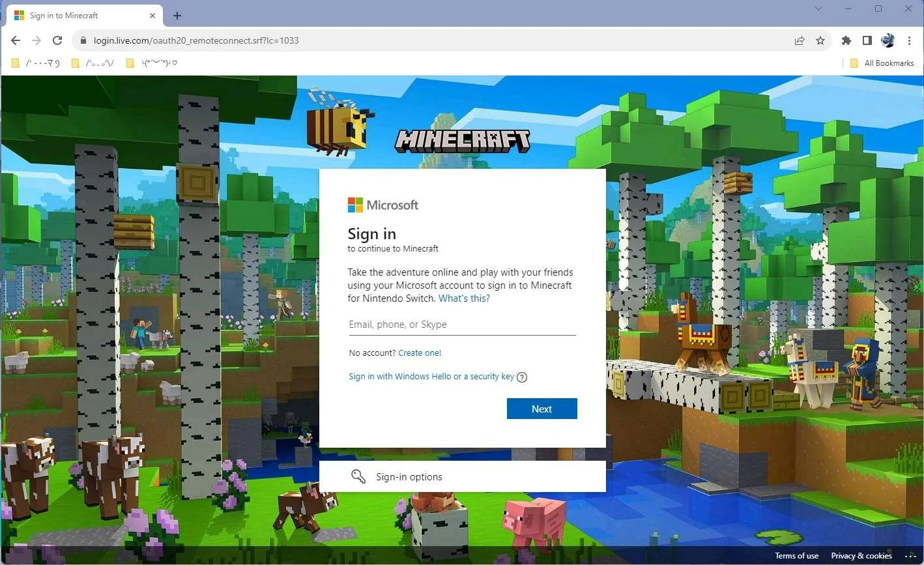
Task: Open the third bookmarks folder
Action: pyautogui.click(x=151, y=63)
